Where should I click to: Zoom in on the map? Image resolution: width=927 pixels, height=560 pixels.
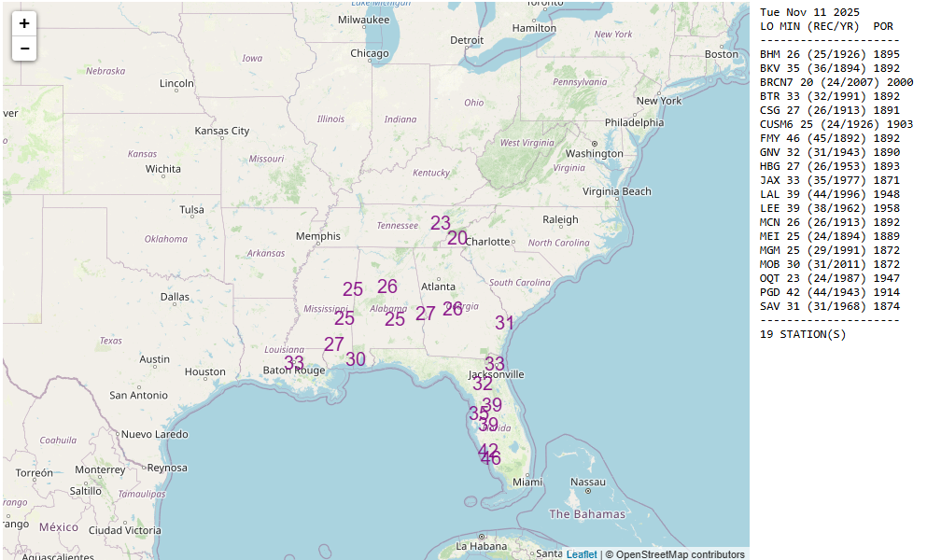click(x=24, y=23)
